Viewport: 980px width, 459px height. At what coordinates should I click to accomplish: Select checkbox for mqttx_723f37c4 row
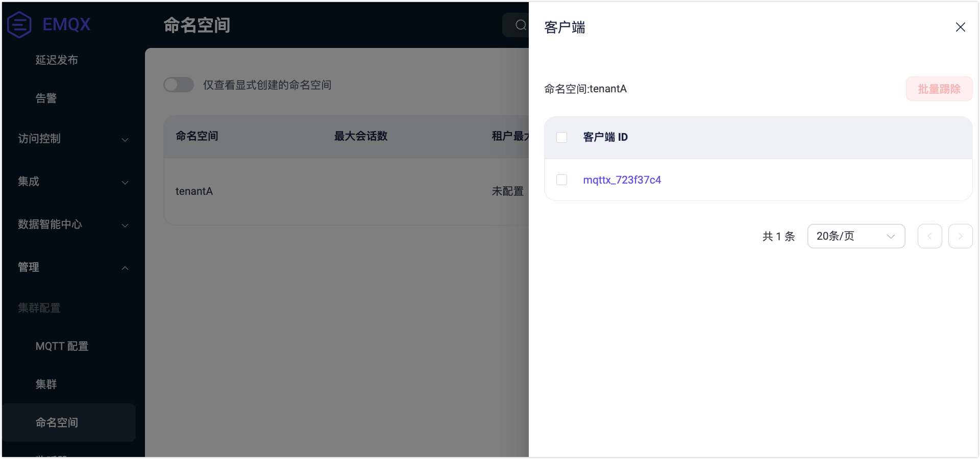(x=561, y=180)
